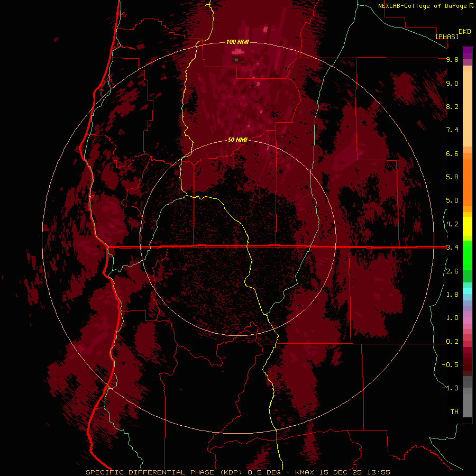Click the 5.0 scale value

point(452,200)
